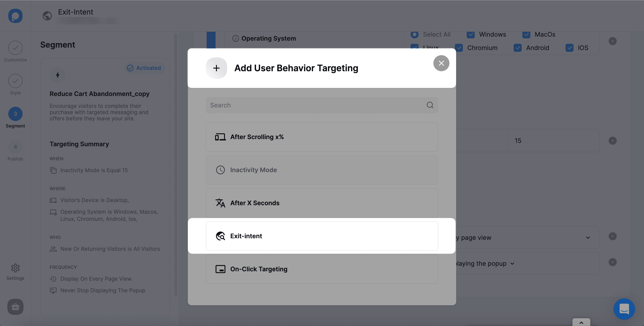Image resolution: width=644 pixels, height=326 pixels.
Task: Pick After X Seconds targeting
Action: point(322,203)
